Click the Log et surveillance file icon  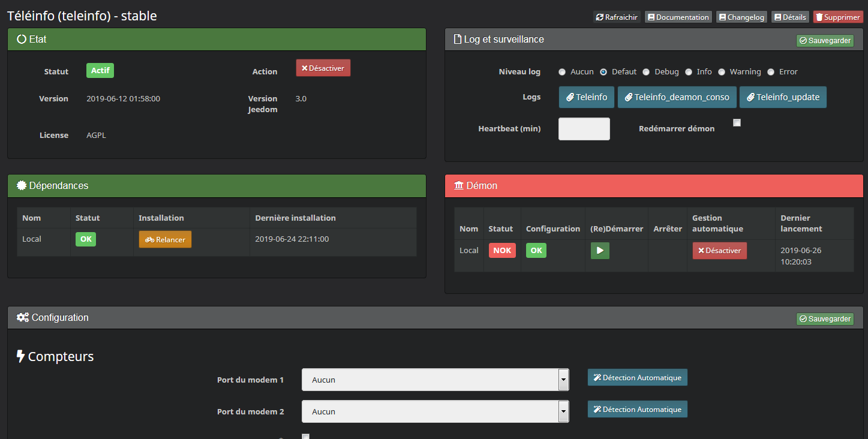coord(458,40)
